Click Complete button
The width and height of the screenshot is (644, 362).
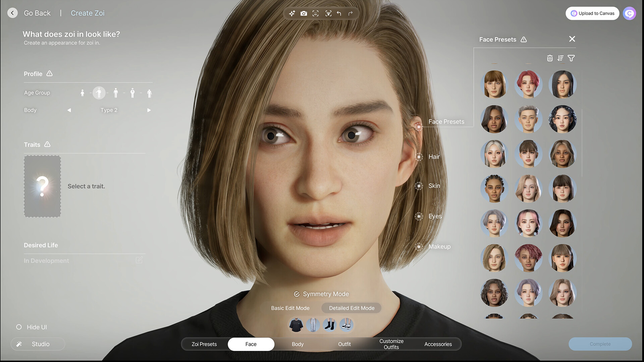click(x=600, y=344)
